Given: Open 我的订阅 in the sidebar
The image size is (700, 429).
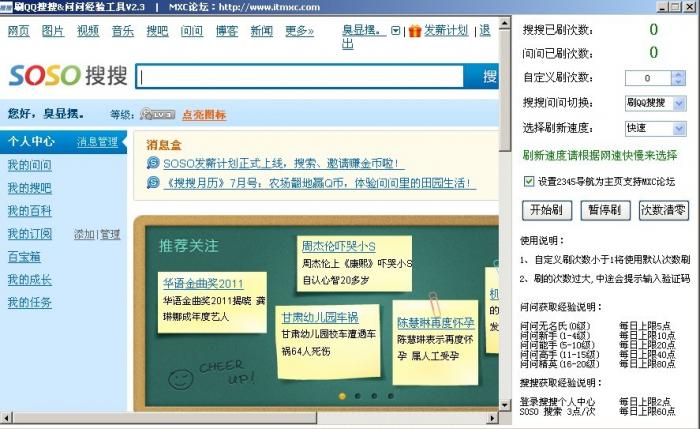Looking at the screenshot, I should coord(29,233).
